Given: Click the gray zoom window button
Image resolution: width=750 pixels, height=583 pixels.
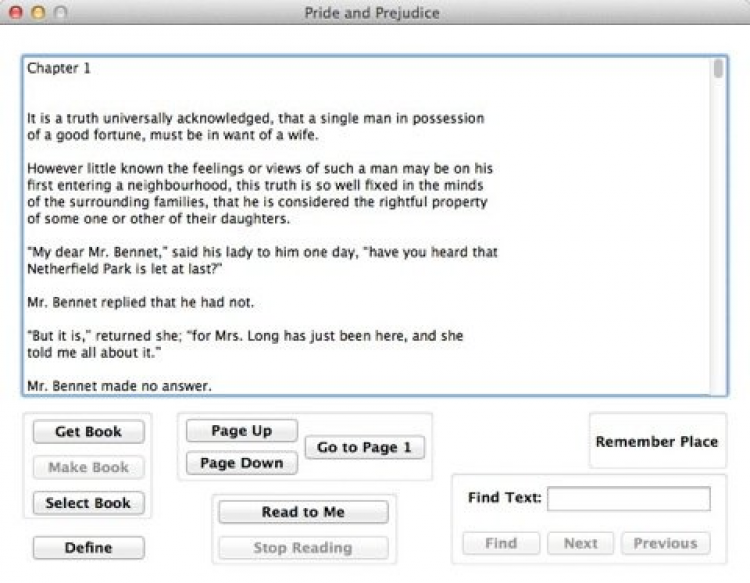Looking at the screenshot, I should pos(60,13).
